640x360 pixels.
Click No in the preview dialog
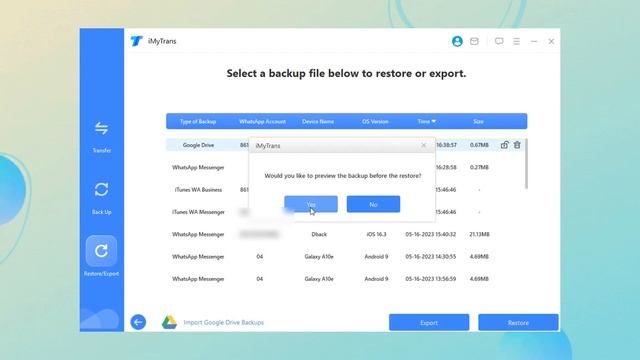coord(373,204)
